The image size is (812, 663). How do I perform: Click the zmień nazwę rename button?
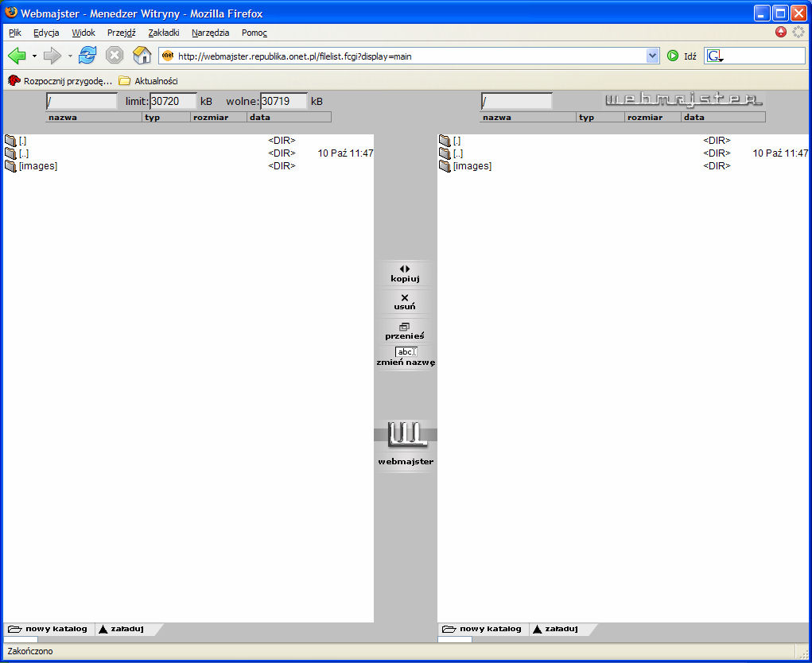406,357
